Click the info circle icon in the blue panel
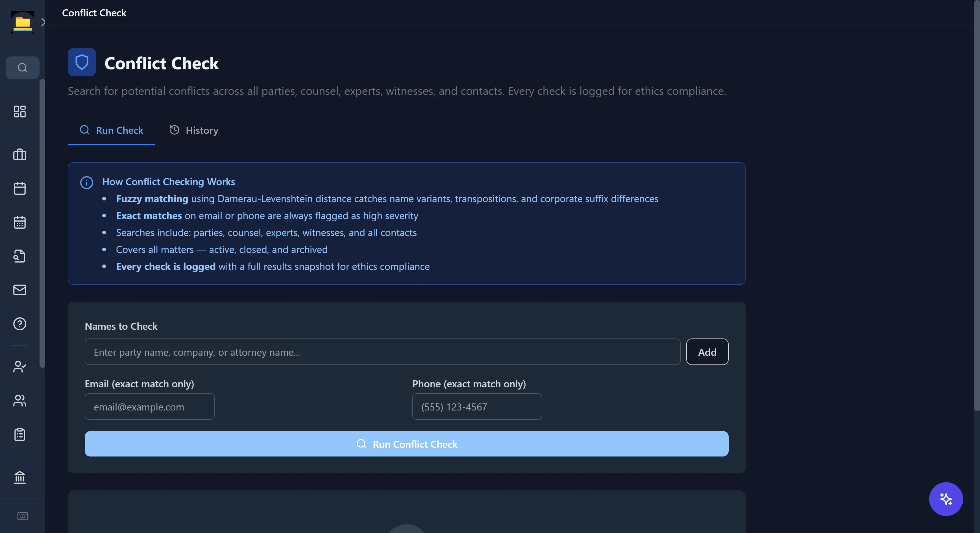 (x=87, y=182)
